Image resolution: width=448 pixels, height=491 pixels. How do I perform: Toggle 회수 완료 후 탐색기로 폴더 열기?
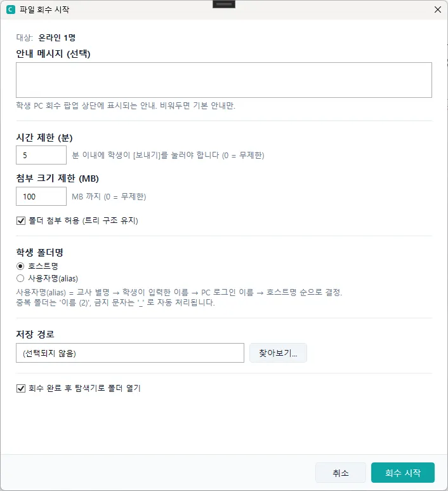[x=21, y=389]
